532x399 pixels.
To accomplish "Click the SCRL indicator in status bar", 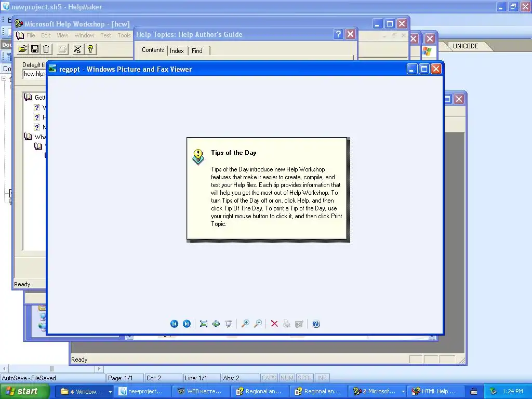I will pyautogui.click(x=304, y=378).
